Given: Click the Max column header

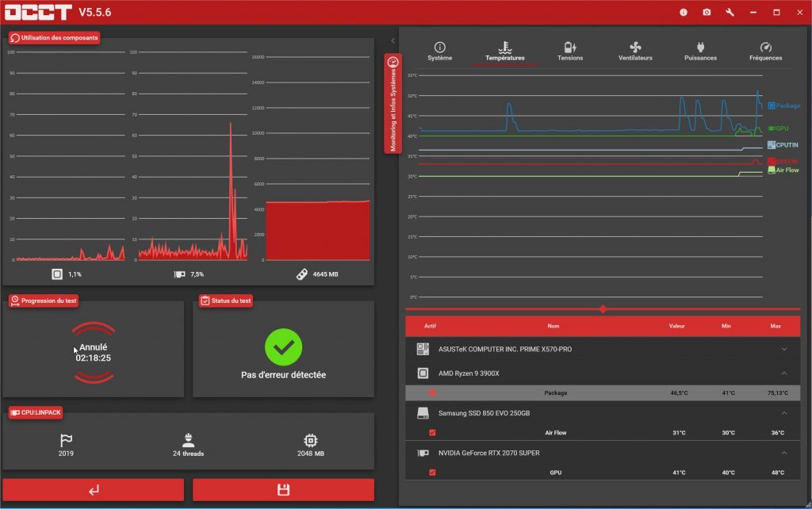Looking at the screenshot, I should point(776,326).
